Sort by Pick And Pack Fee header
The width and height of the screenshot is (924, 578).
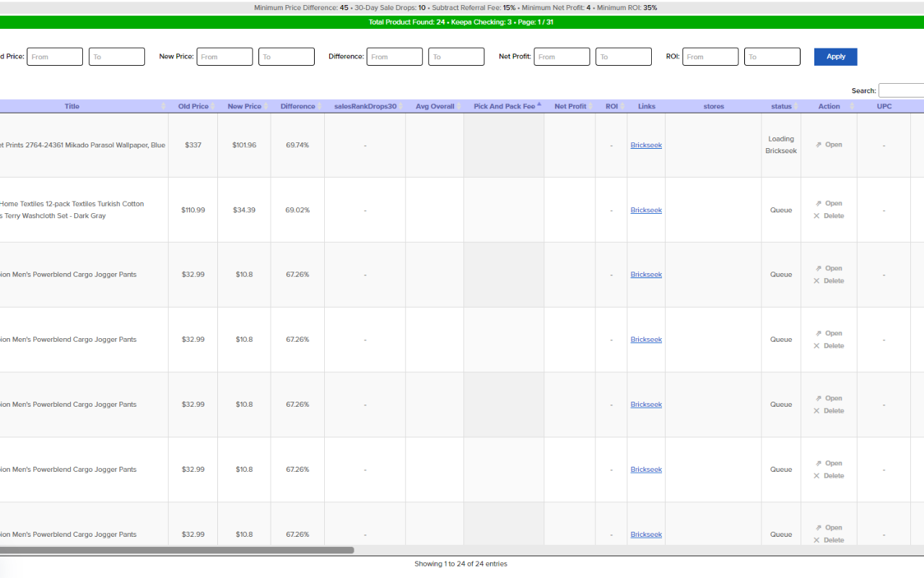(x=505, y=106)
